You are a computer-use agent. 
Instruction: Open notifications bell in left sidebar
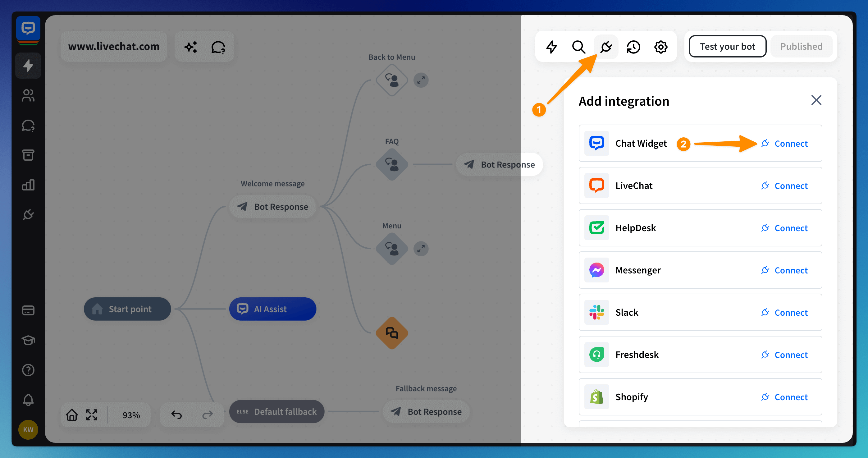pos(28,400)
